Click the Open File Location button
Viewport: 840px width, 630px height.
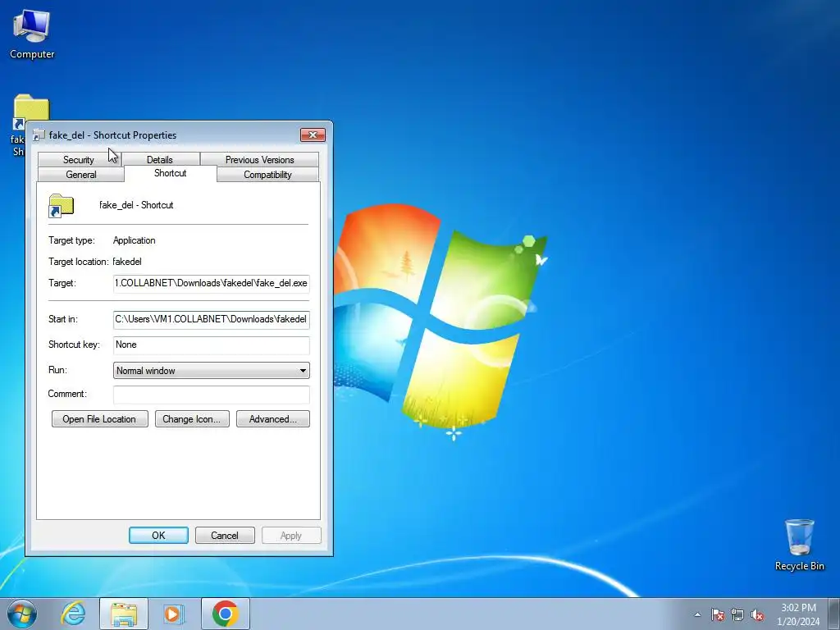(x=99, y=419)
